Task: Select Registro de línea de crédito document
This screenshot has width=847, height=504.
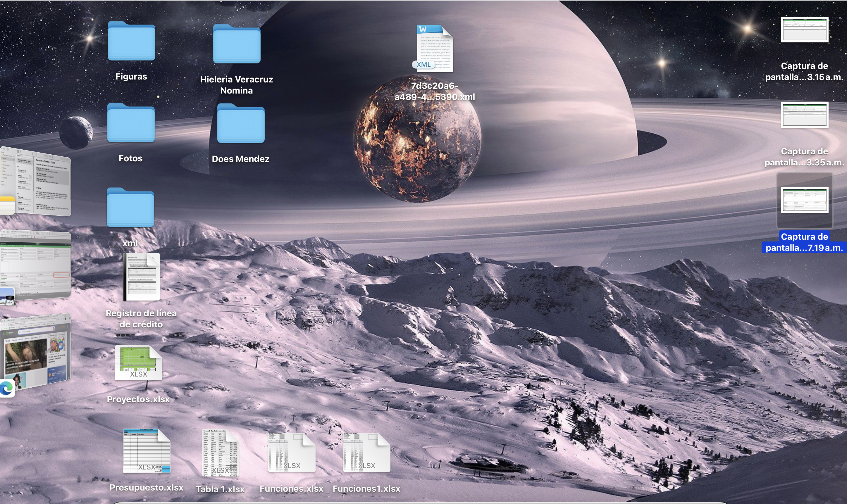Action: [x=141, y=277]
